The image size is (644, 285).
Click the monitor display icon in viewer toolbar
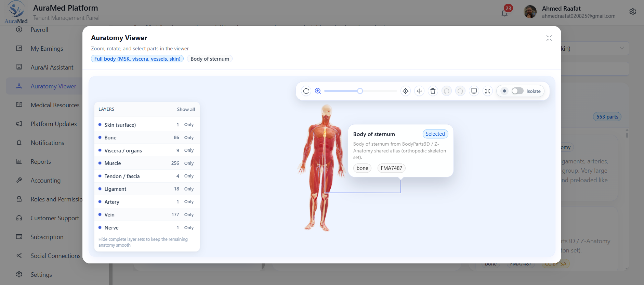pyautogui.click(x=474, y=91)
